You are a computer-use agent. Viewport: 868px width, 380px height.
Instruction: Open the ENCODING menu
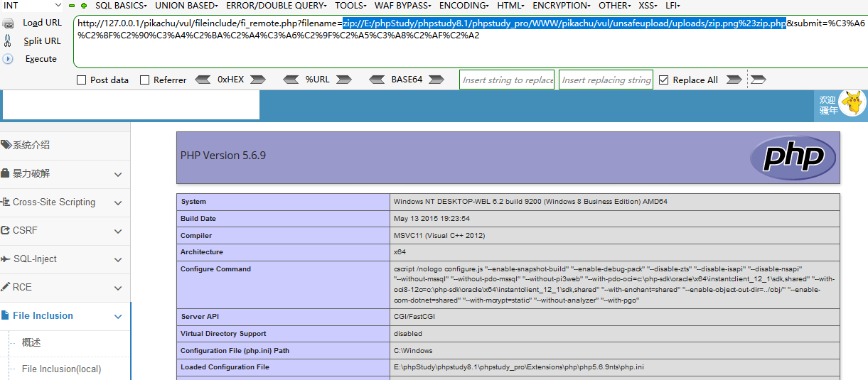[x=465, y=6]
